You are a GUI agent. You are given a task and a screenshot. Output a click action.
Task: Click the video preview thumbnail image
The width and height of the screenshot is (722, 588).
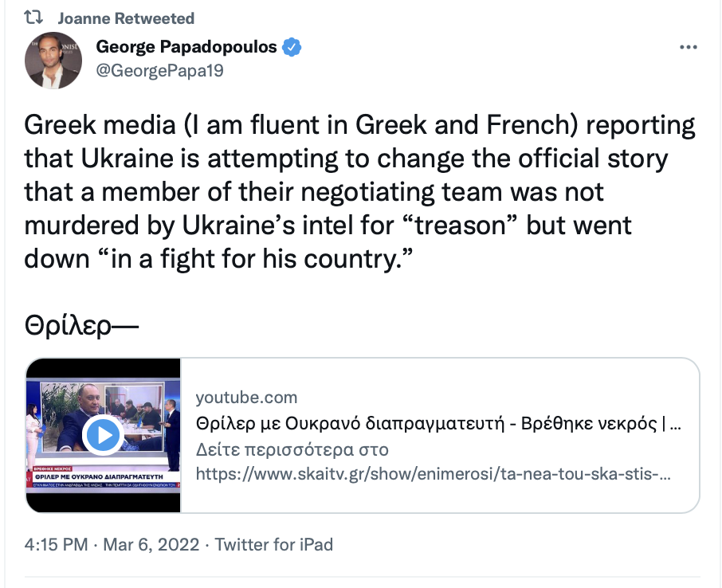click(x=103, y=435)
